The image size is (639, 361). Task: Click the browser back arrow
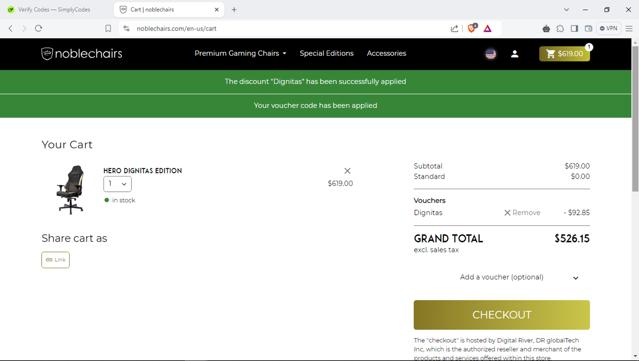coord(11,29)
